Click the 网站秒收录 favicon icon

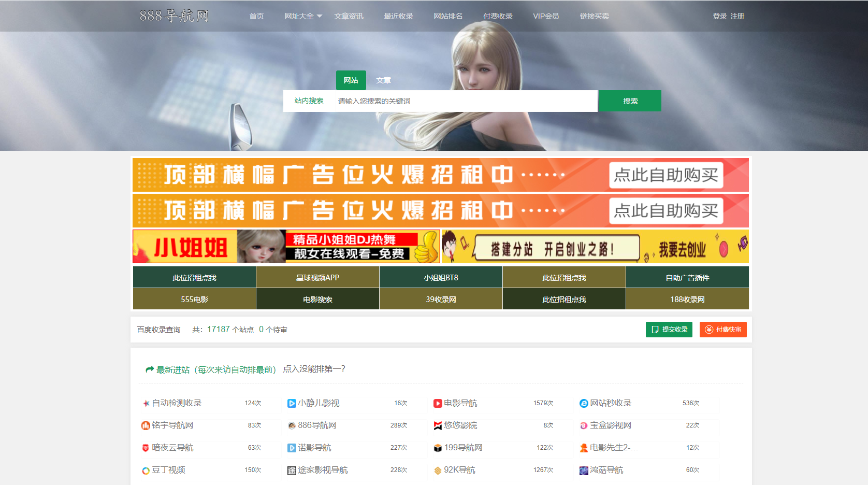[583, 403]
